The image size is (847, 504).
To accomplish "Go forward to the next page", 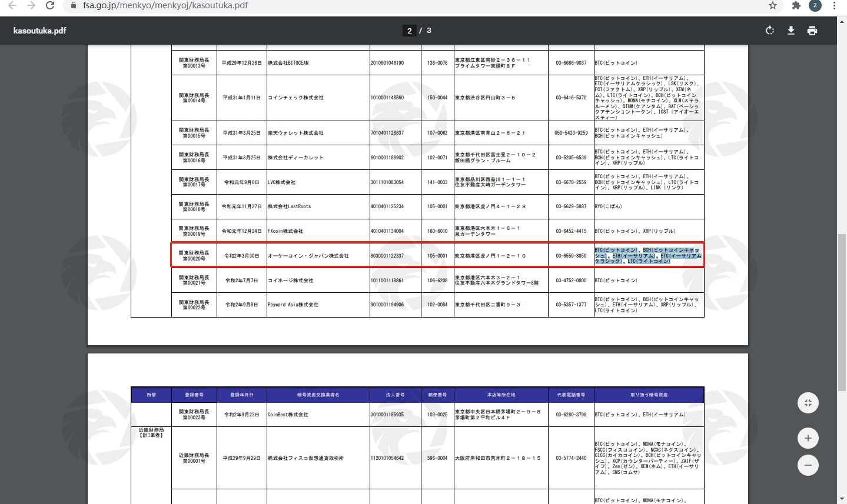I will pos(31,5).
